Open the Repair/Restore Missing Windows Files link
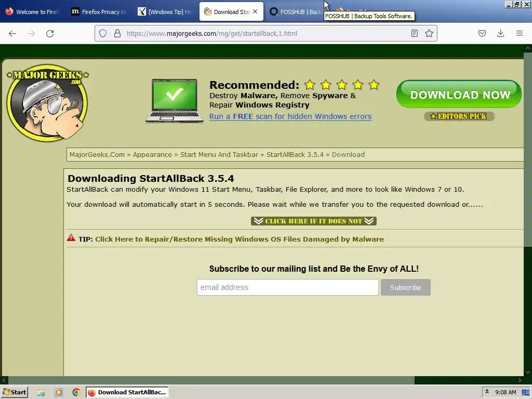Viewport: 532px width, 399px height. [x=239, y=239]
